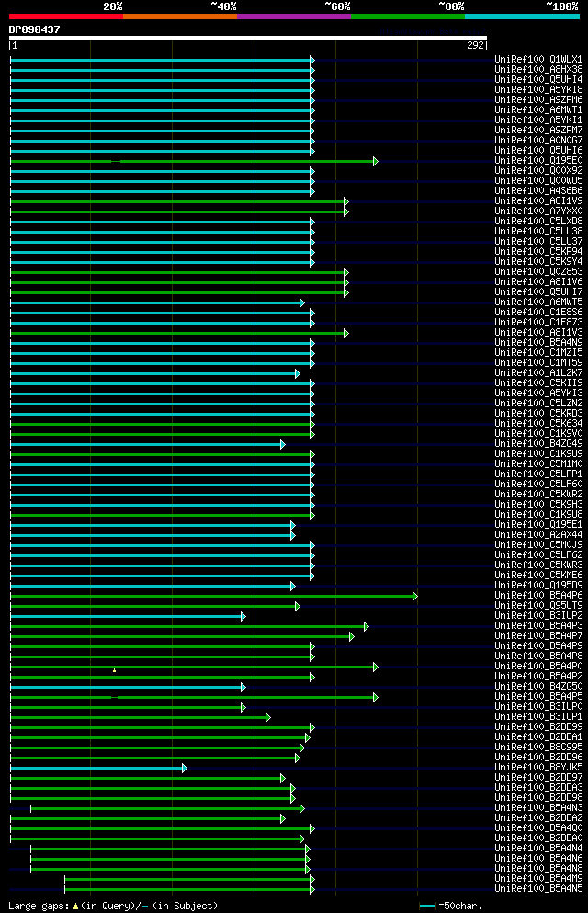Click the UniRef100_B2DDA3 label

tap(538, 788)
